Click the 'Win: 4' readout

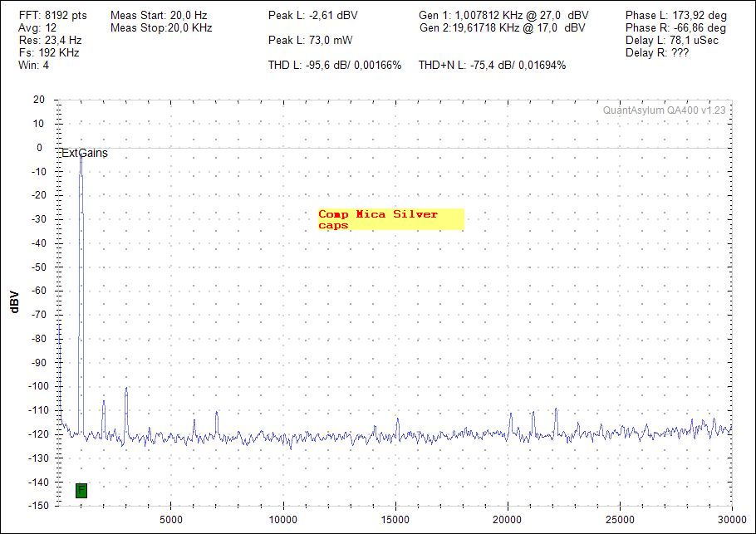(34, 66)
